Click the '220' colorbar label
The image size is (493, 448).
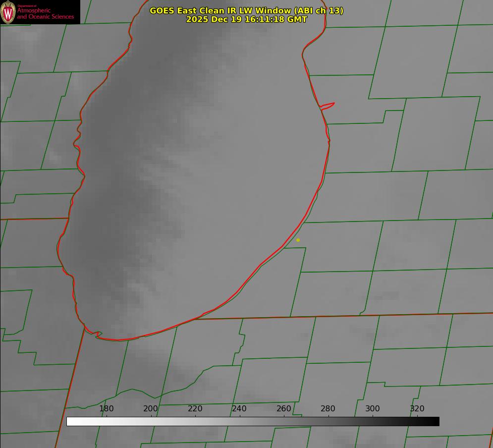195,408
